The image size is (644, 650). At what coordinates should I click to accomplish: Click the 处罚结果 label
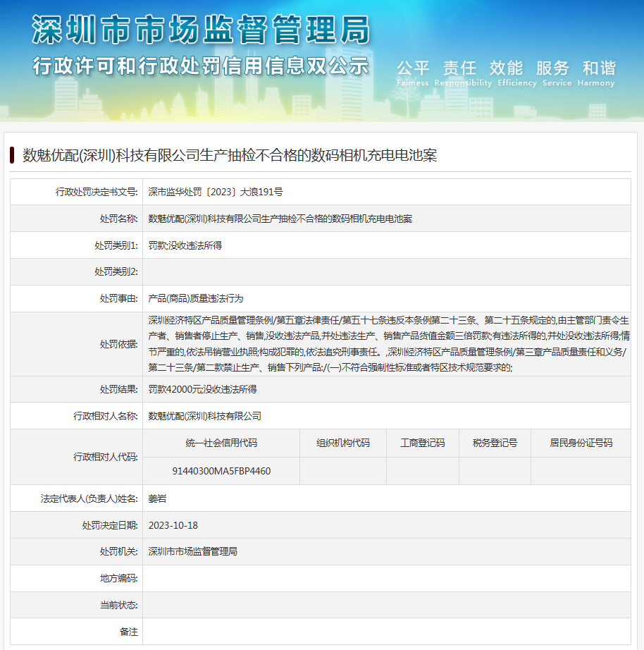point(118,389)
